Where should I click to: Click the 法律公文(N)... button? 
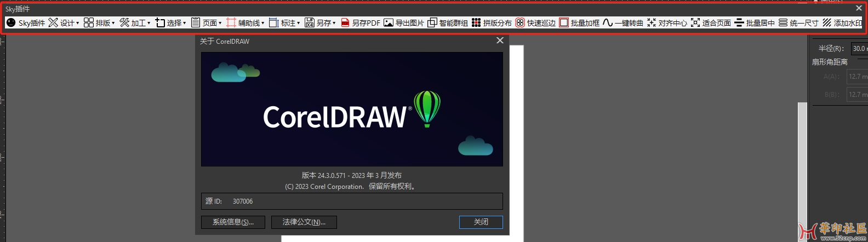pyautogui.click(x=304, y=222)
